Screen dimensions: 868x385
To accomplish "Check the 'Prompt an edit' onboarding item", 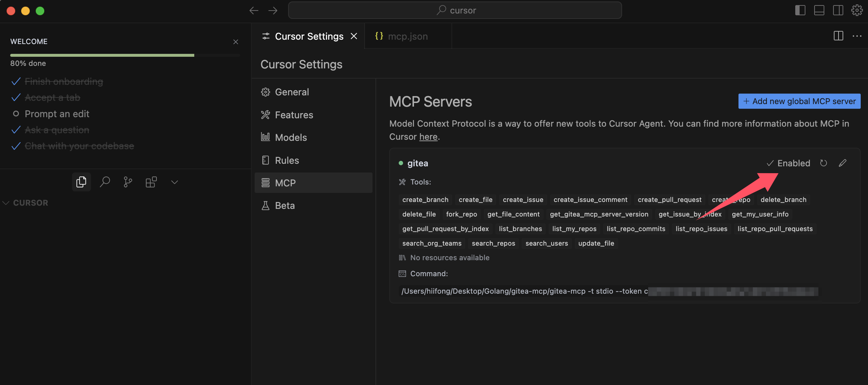I will coord(16,114).
